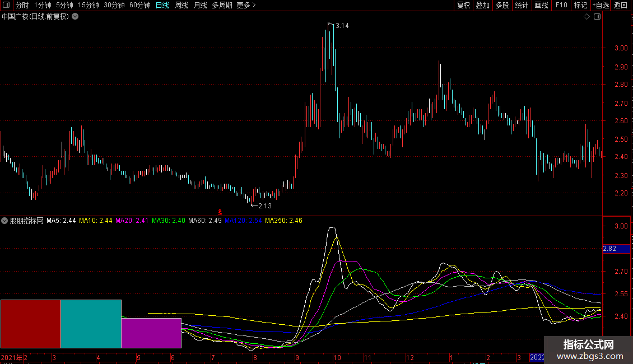633x364 pixels.
Task: Click the MA10: 2.44 label
Action: 96,221
